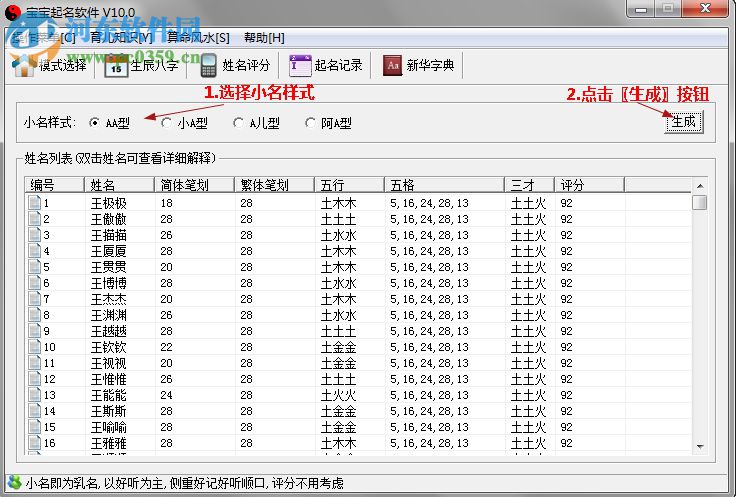The height and width of the screenshot is (497, 736).
Task: Open 新华字典 dictionary icon
Action: coord(392,65)
